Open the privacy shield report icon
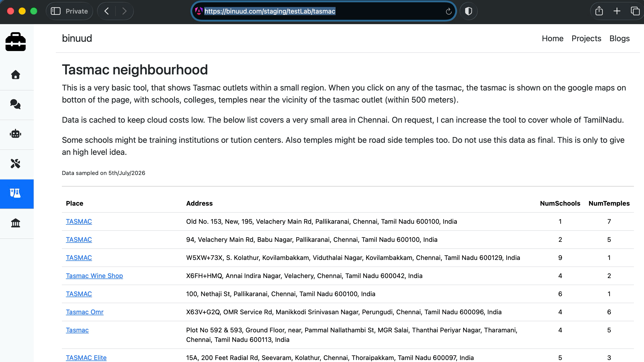The image size is (644, 362). point(468,11)
